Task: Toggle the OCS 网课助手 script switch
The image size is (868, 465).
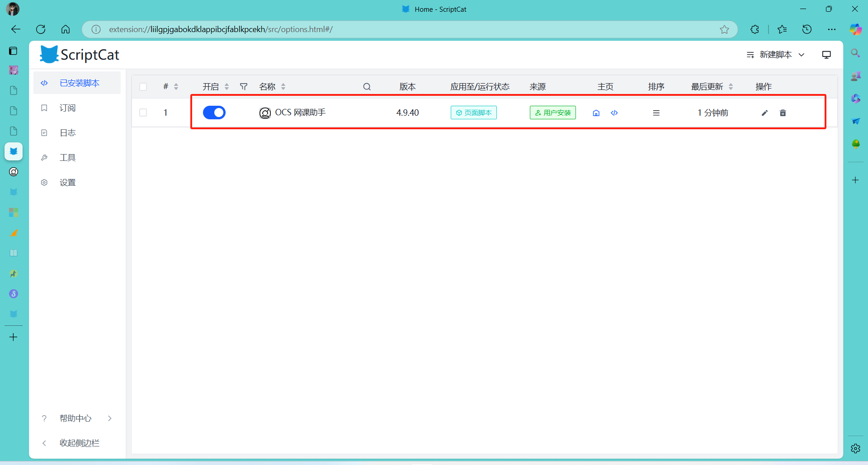Action: (214, 113)
